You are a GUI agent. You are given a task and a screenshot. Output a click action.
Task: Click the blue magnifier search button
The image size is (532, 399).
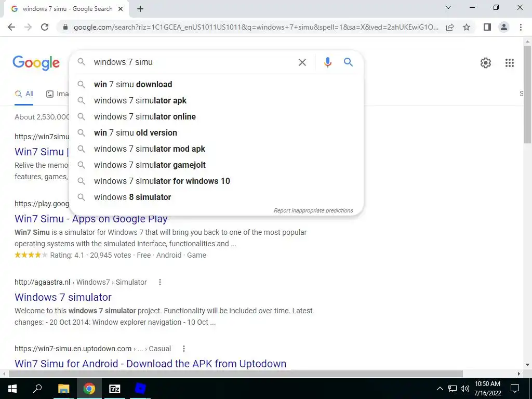coord(348,62)
